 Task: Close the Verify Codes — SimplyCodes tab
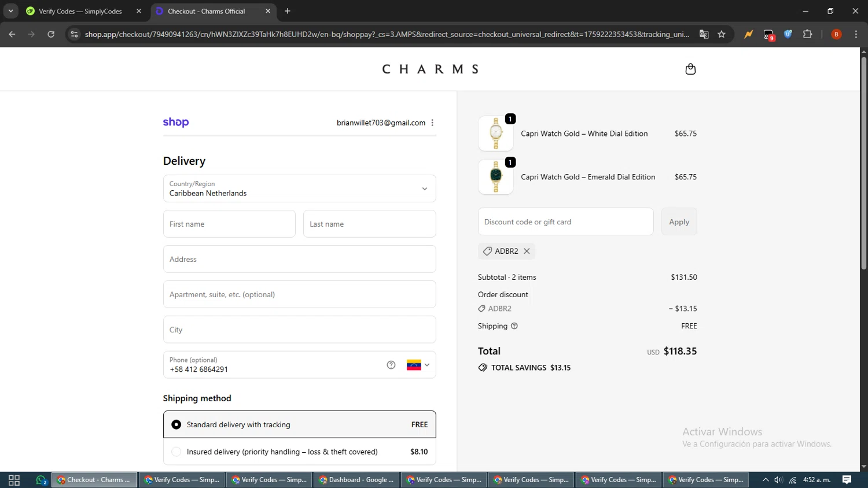point(139,11)
